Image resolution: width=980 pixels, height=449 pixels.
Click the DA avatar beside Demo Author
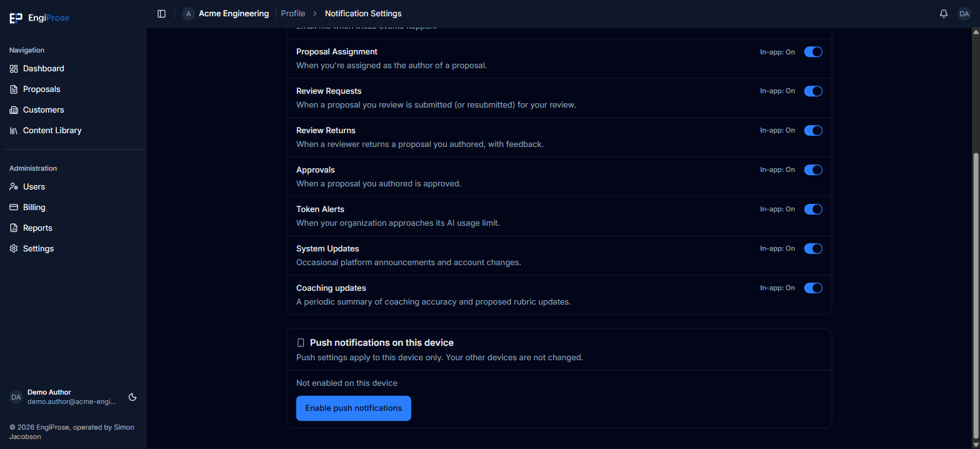tap(16, 397)
